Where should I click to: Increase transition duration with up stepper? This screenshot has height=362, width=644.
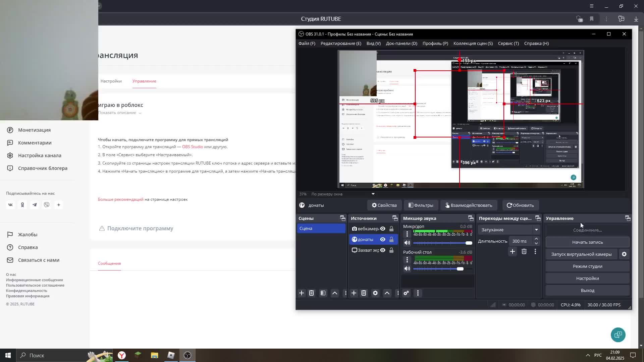pyautogui.click(x=536, y=239)
